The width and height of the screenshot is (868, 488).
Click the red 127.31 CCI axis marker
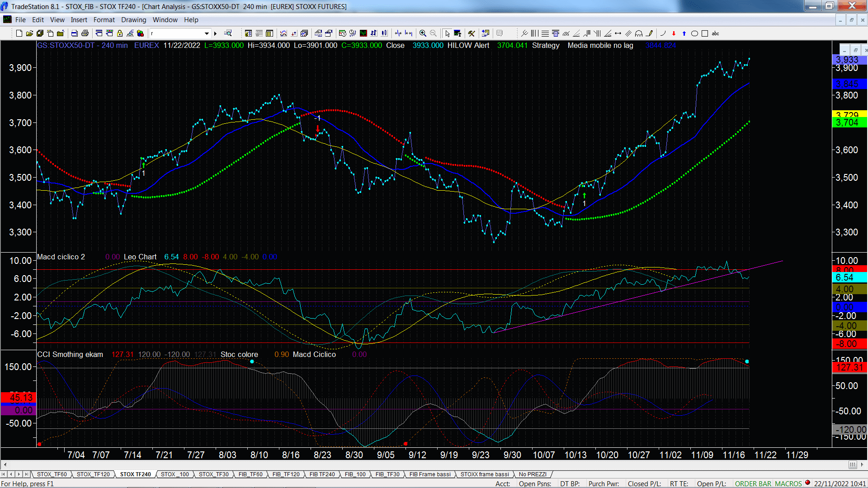pyautogui.click(x=849, y=367)
